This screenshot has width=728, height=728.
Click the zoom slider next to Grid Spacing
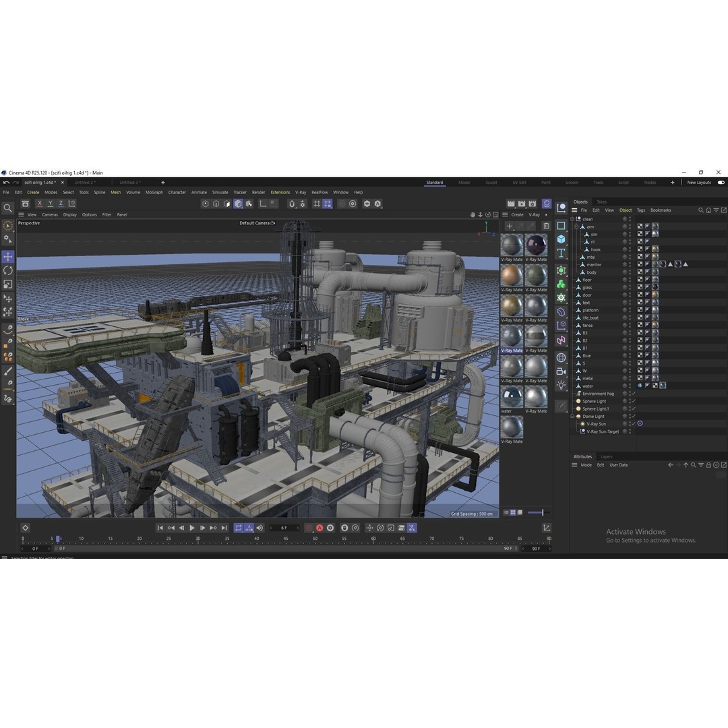[x=536, y=512]
